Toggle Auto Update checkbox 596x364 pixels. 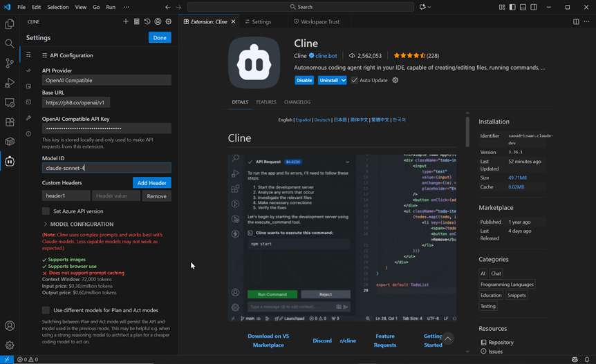pyautogui.click(x=354, y=80)
